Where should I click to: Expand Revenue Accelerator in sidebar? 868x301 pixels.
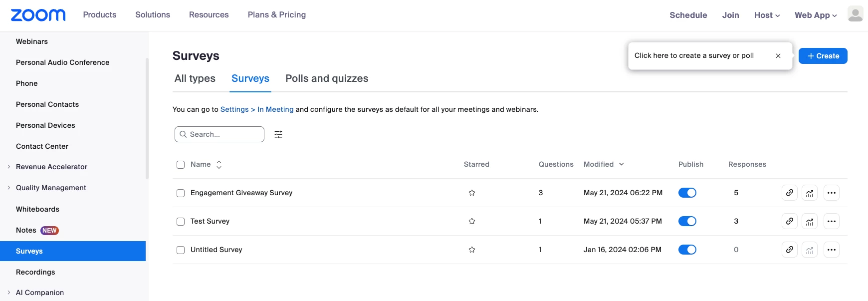9,167
